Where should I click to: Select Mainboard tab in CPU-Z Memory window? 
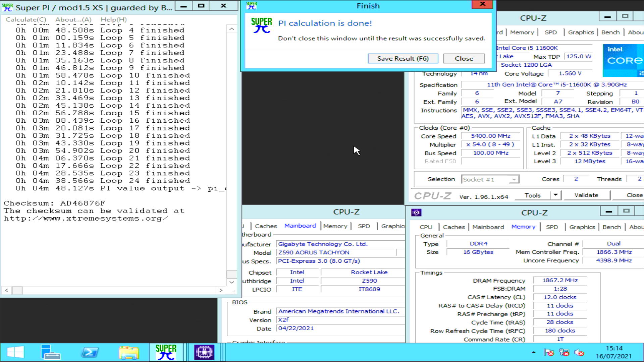(488, 227)
